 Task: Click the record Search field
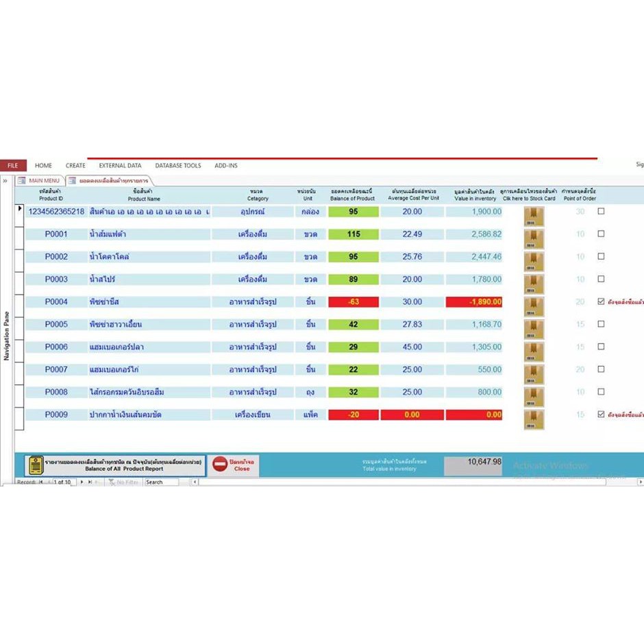click(x=161, y=482)
